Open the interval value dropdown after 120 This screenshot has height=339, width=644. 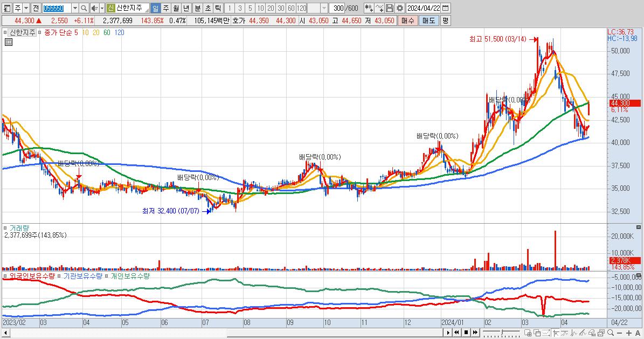point(324,8)
